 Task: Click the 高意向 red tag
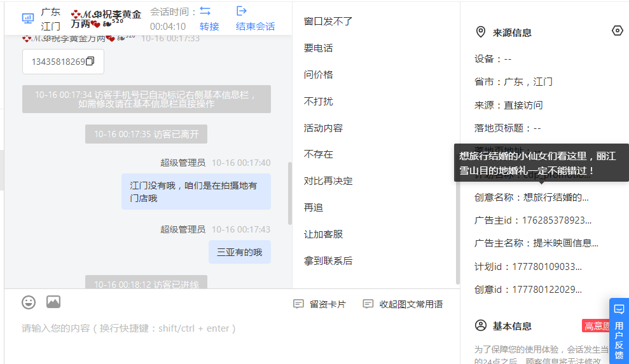(596, 325)
